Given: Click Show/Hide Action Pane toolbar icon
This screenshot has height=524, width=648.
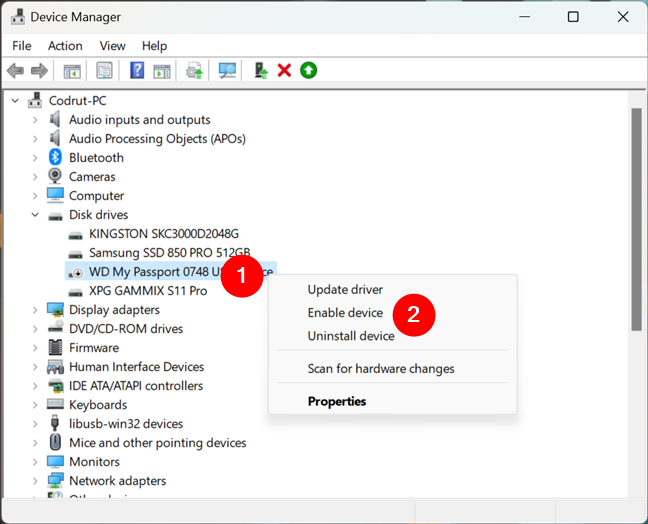Looking at the screenshot, I should click(162, 71).
